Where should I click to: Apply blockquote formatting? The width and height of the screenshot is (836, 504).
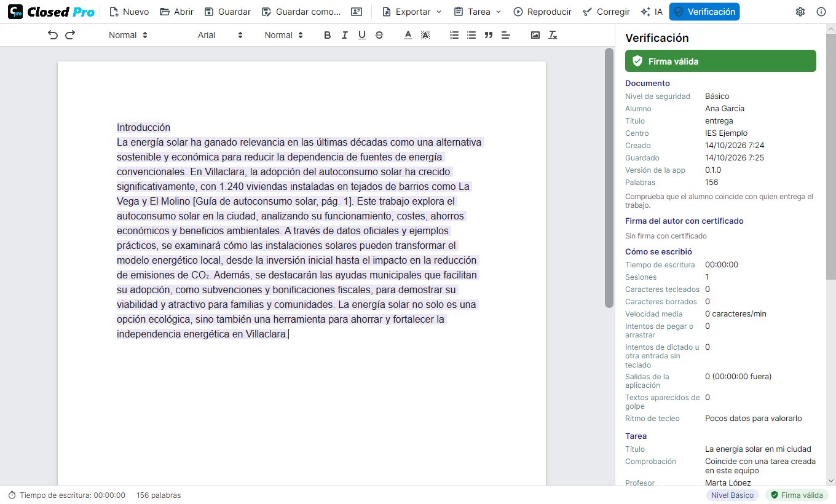489,35
